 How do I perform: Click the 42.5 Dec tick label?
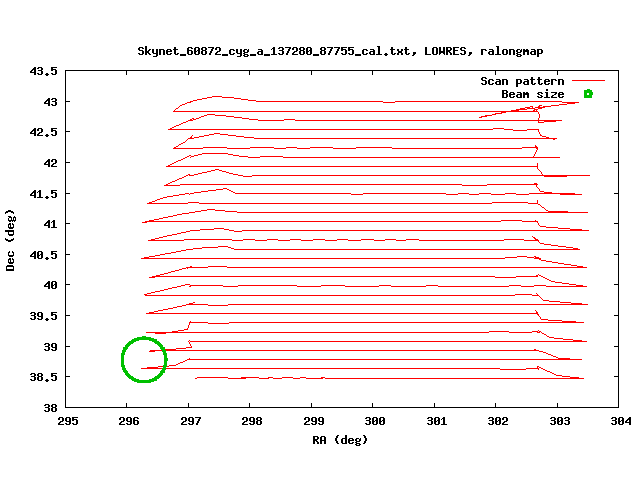(44, 132)
